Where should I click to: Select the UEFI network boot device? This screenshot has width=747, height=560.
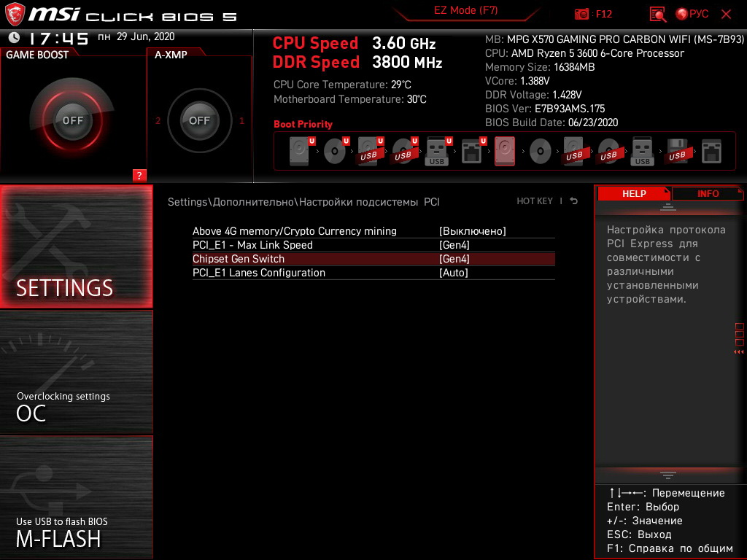473,151
